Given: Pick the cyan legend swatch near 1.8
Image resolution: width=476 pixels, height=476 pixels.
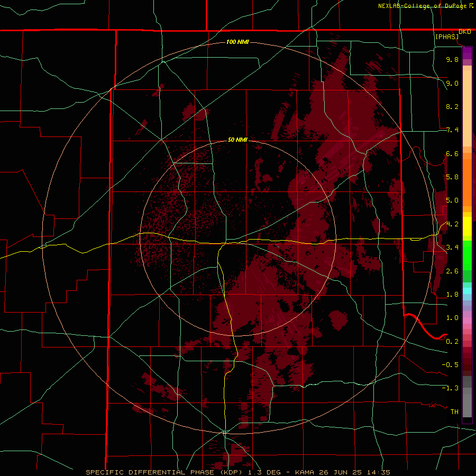Looking at the screenshot, I should pyautogui.click(x=467, y=291).
